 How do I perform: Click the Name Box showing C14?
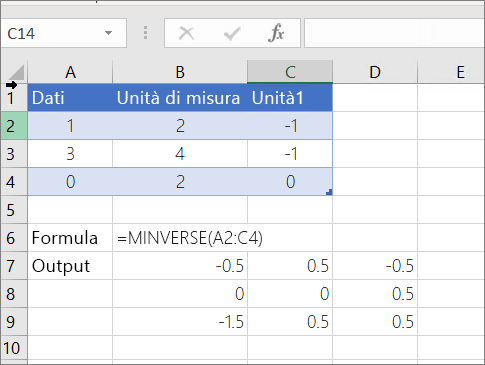pos(64,33)
